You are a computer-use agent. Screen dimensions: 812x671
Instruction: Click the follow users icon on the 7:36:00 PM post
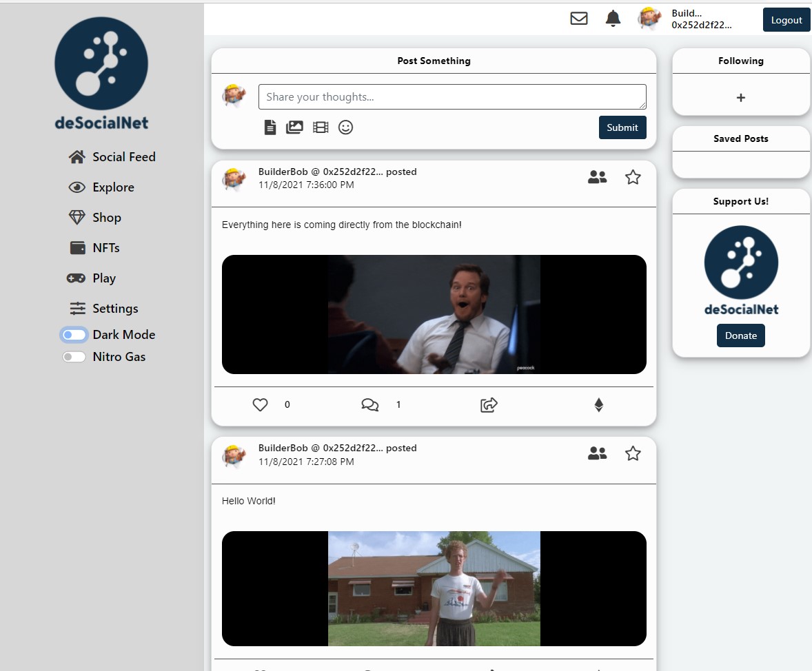597,177
